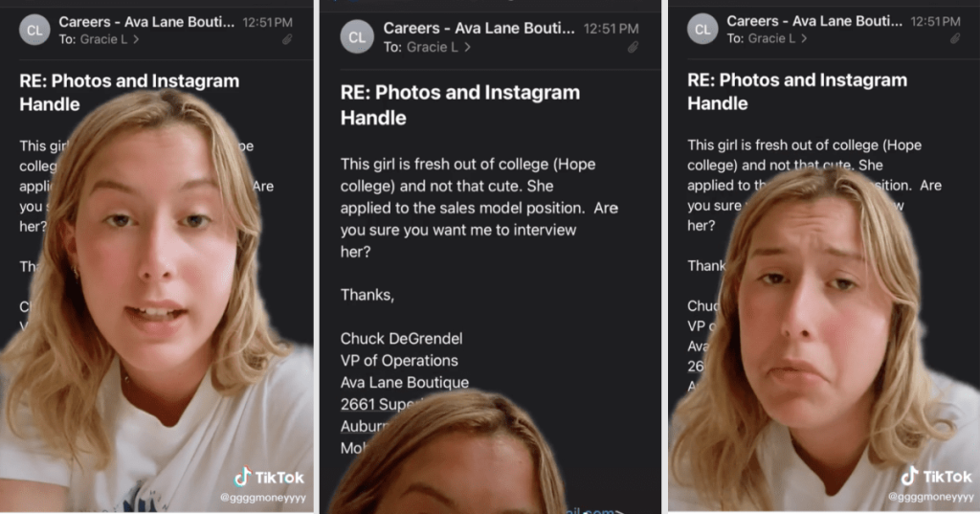The height and width of the screenshot is (514, 980).
Task: Click 'you sure you want me to interview' line
Action: click(458, 230)
